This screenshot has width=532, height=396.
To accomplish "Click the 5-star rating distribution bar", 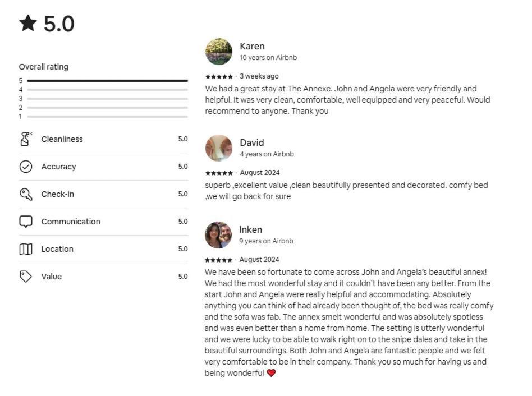I will pyautogui.click(x=107, y=81).
